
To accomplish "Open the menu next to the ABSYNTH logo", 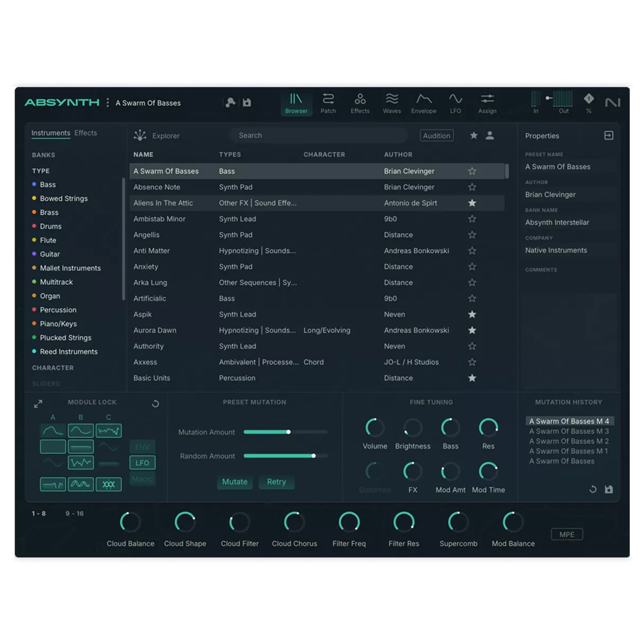I will (x=107, y=103).
